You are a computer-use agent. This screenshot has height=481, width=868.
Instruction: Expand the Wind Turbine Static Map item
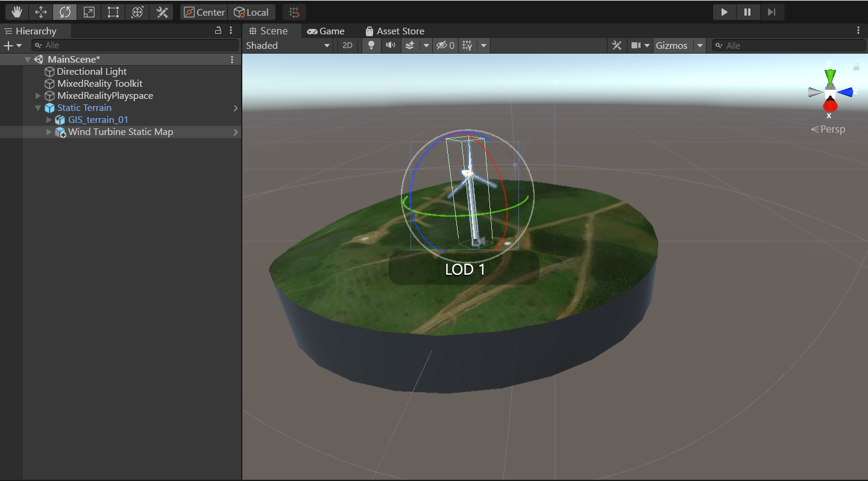click(49, 132)
